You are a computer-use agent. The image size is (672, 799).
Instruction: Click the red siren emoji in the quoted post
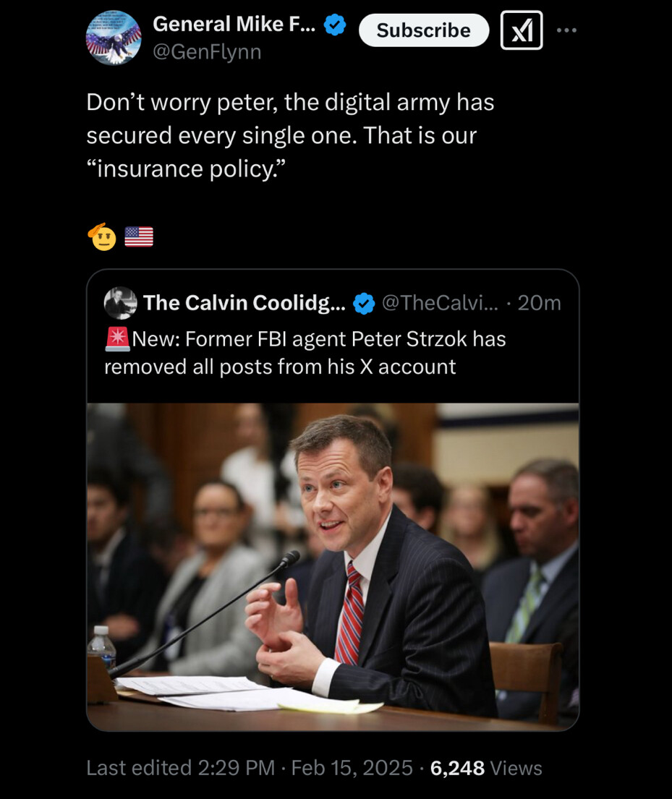pyautogui.click(x=117, y=338)
